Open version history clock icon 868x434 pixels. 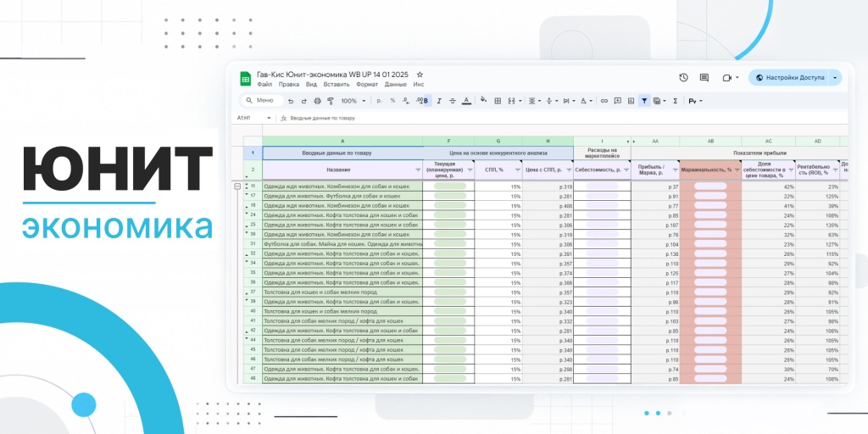(x=683, y=77)
